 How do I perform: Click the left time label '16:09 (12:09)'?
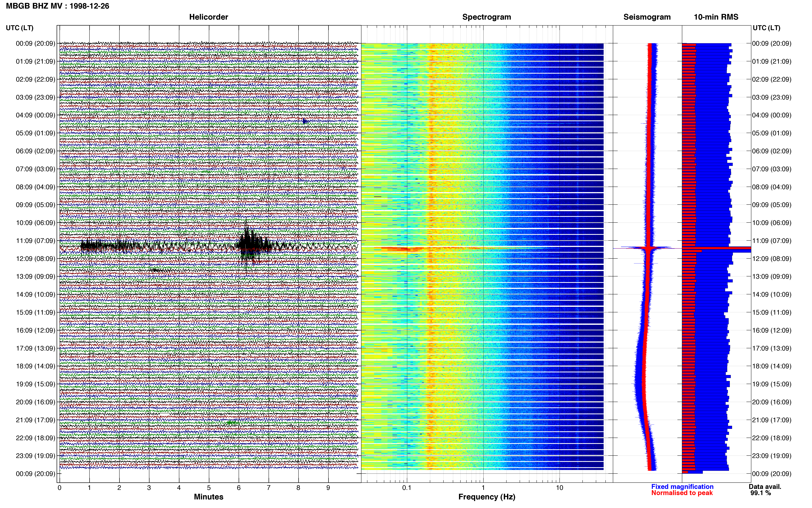click(x=36, y=330)
